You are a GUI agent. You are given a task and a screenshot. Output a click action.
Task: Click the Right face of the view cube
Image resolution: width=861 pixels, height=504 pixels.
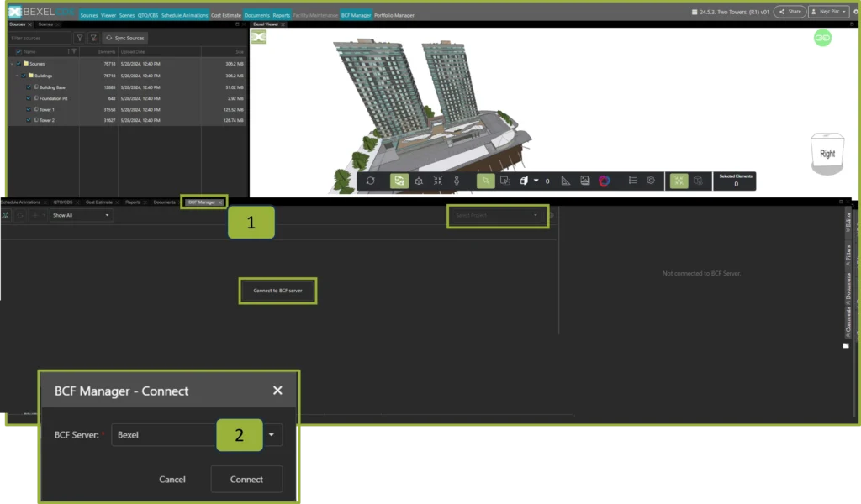click(827, 153)
